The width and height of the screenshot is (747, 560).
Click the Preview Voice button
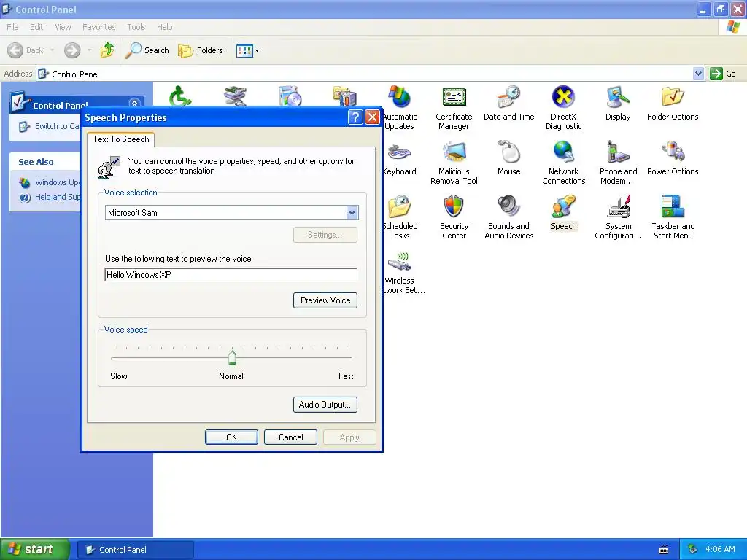point(325,300)
